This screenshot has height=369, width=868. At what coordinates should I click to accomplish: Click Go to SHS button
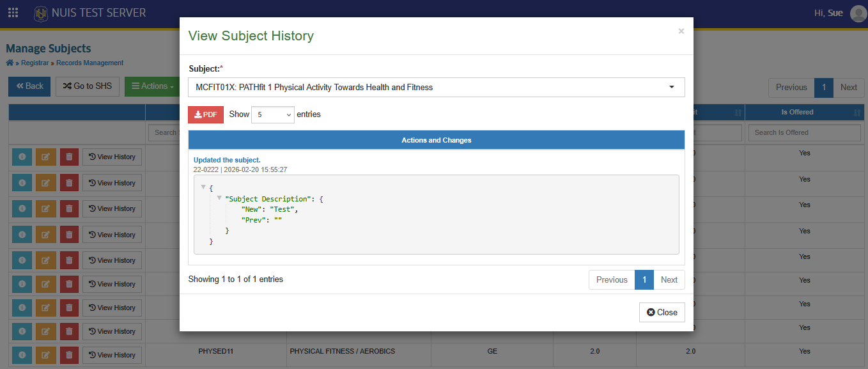pyautogui.click(x=88, y=86)
